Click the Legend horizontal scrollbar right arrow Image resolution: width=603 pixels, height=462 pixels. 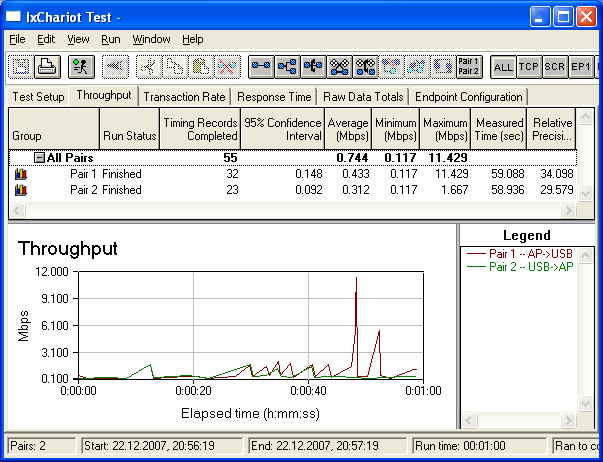pyautogui.click(x=568, y=420)
